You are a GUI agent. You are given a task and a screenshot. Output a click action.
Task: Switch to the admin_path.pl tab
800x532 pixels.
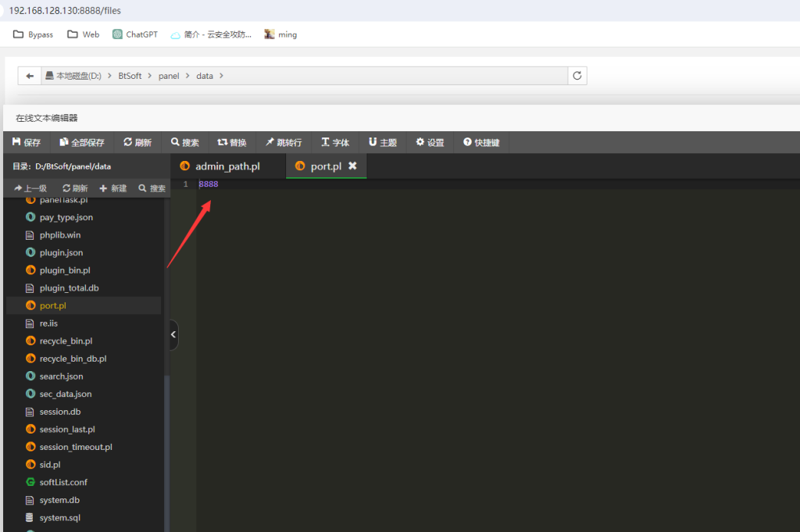[x=227, y=166]
